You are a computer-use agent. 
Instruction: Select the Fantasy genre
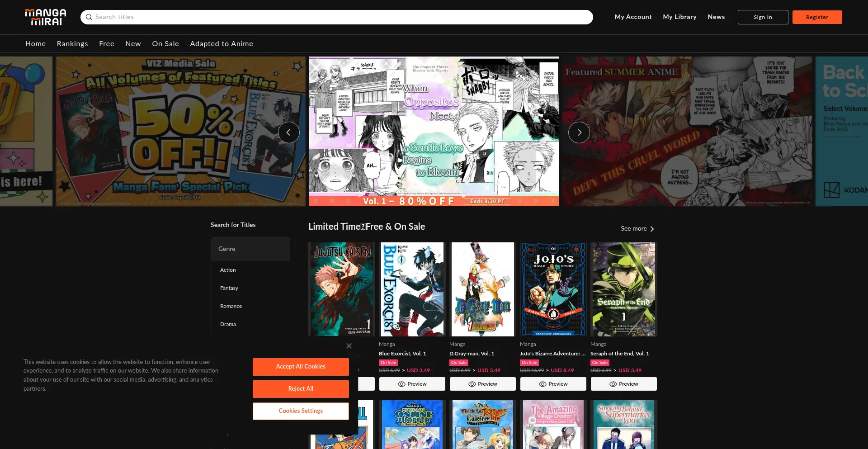(229, 288)
